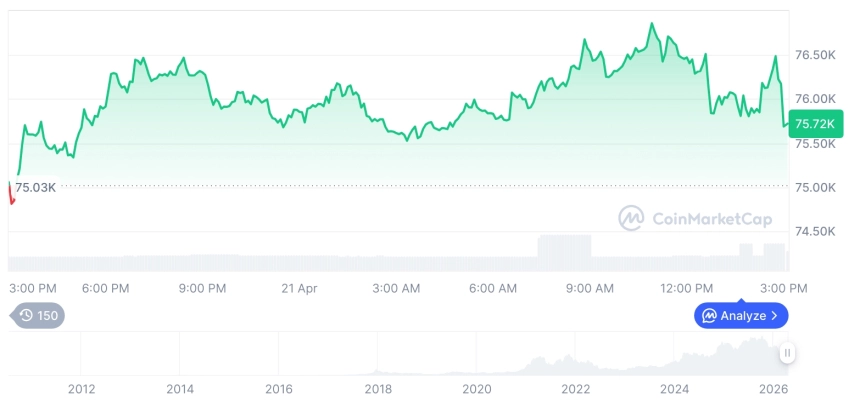
Task: Jump to 2014 on the history timeline
Action: pos(180,389)
